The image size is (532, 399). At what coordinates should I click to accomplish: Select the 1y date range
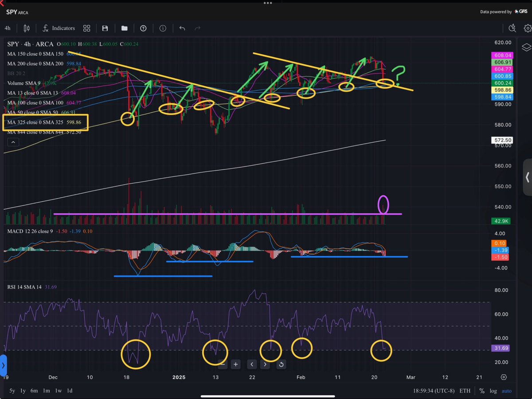coord(22,391)
